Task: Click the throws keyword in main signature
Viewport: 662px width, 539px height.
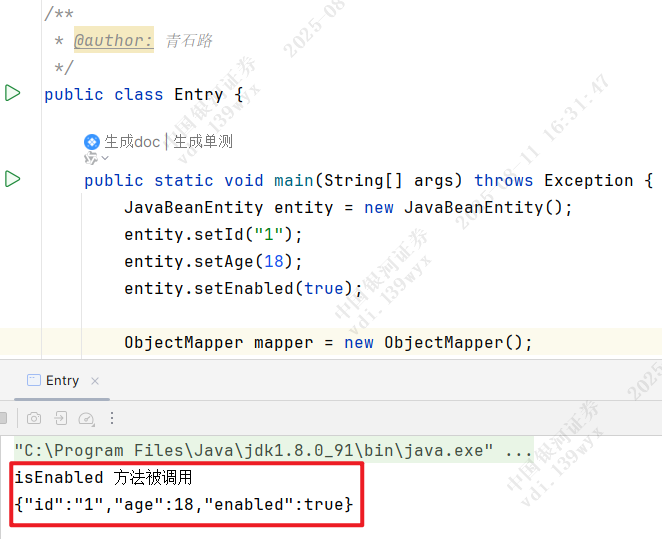Action: (x=504, y=181)
